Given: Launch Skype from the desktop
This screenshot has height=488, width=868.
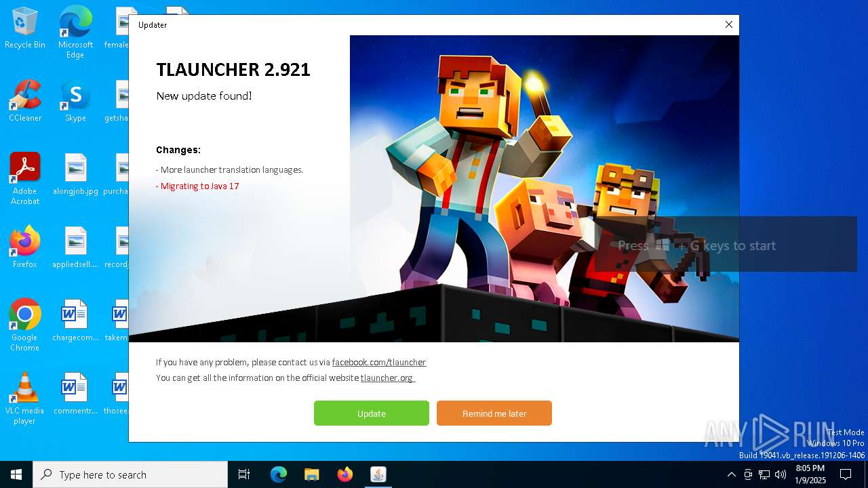Looking at the screenshot, I should [x=75, y=102].
